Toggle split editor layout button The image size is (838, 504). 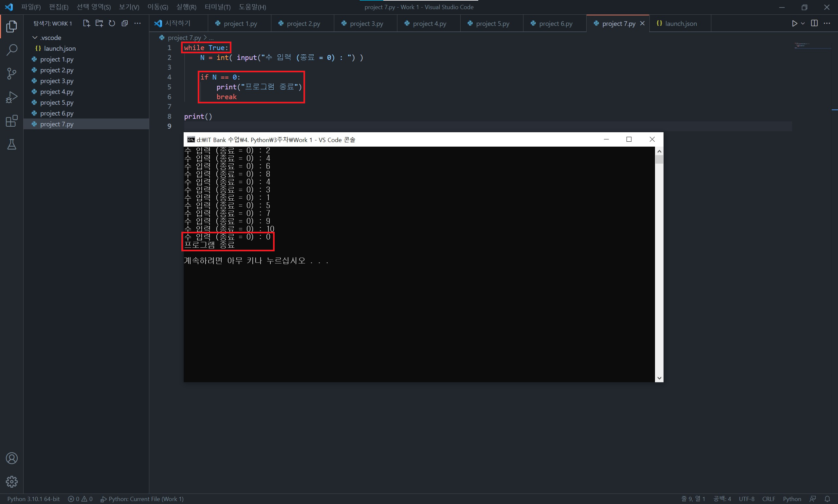pyautogui.click(x=814, y=24)
